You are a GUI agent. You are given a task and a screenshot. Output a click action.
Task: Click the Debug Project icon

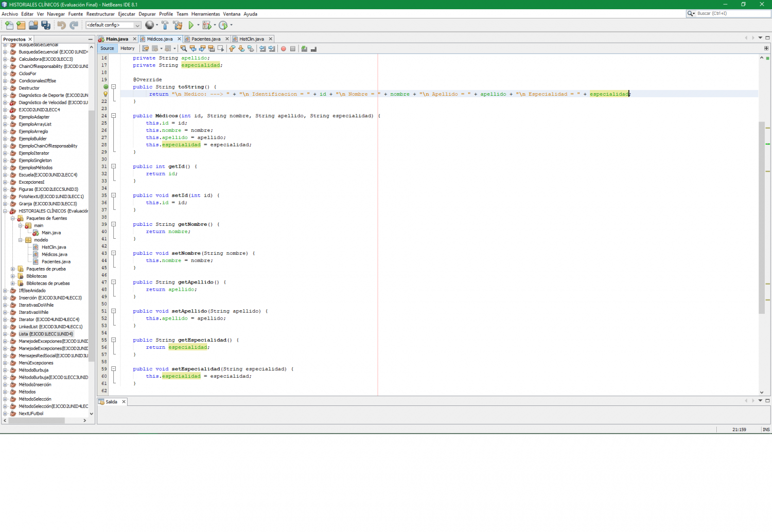pos(206,25)
